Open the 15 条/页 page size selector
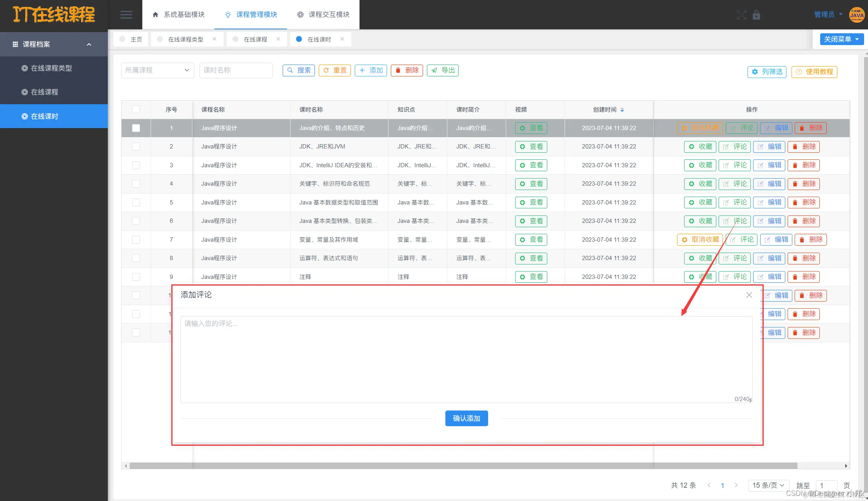Image resolution: width=868 pixels, height=501 pixels. [x=768, y=485]
